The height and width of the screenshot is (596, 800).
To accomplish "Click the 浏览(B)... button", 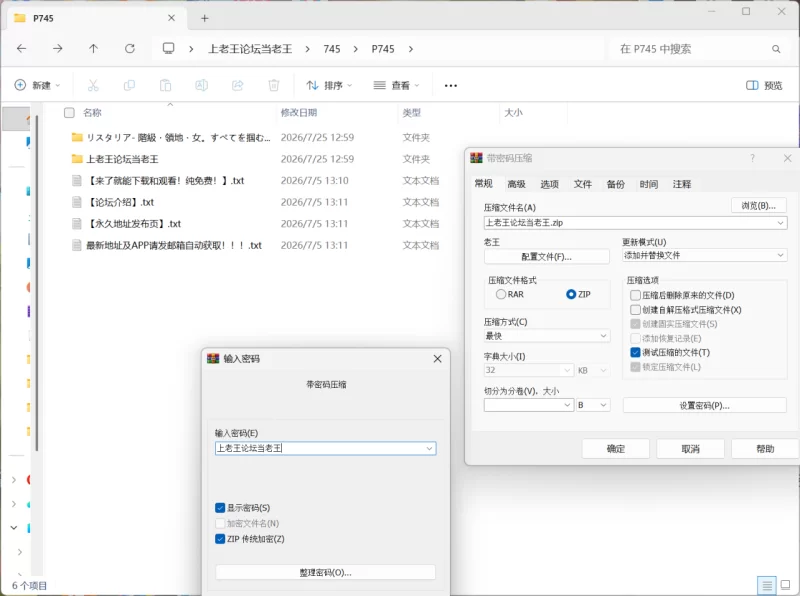I will tap(758, 206).
